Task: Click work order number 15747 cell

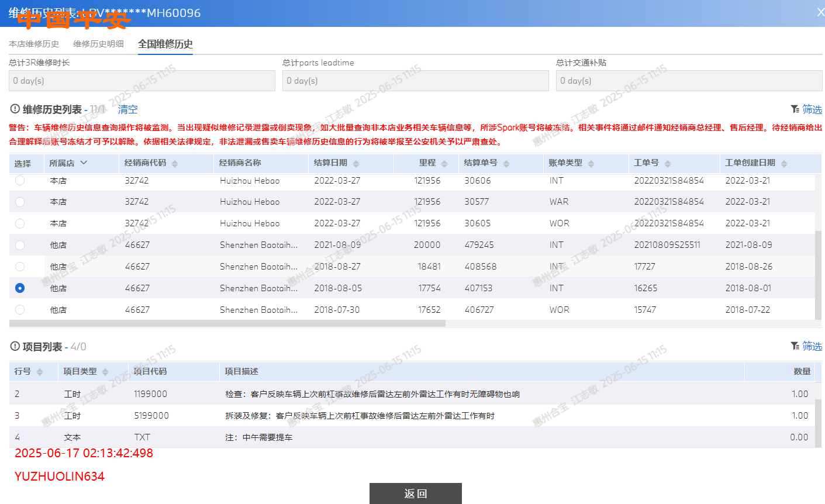Action: (x=645, y=310)
